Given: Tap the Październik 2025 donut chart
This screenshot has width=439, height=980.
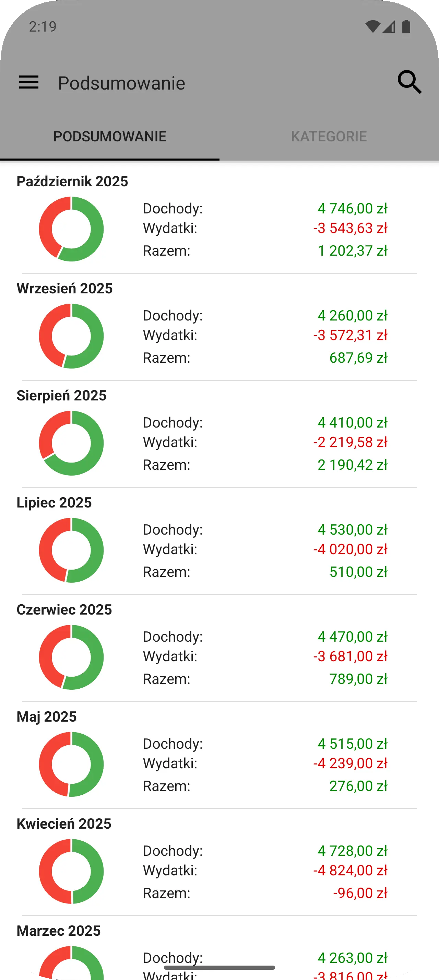Looking at the screenshot, I should click(x=71, y=229).
